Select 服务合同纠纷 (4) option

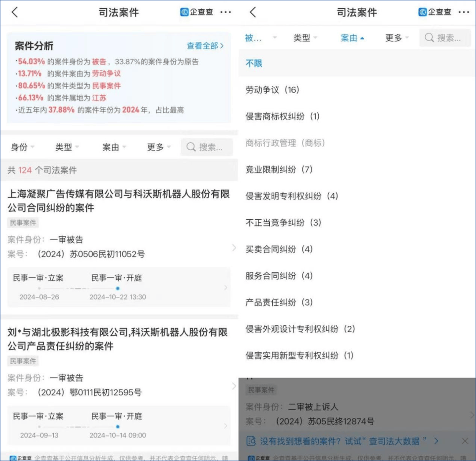click(357, 276)
